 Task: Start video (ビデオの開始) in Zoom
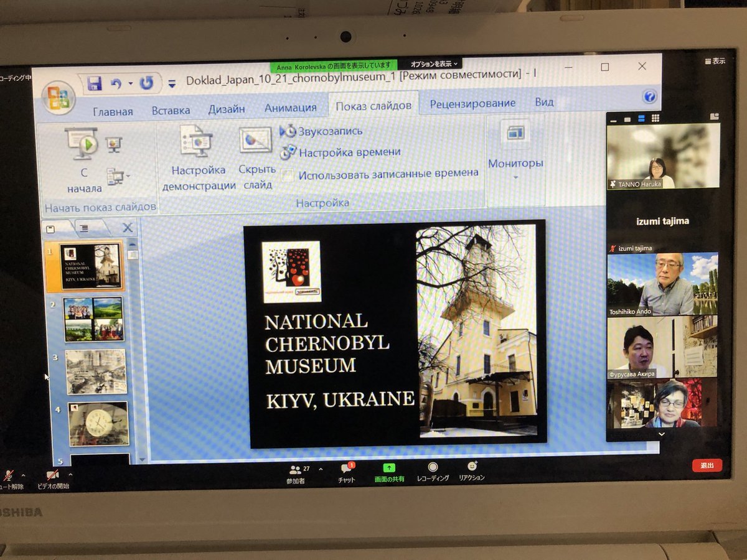tap(53, 479)
